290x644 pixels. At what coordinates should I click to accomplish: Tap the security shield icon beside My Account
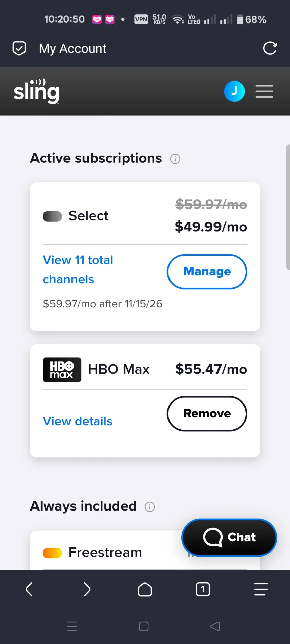pos(19,48)
